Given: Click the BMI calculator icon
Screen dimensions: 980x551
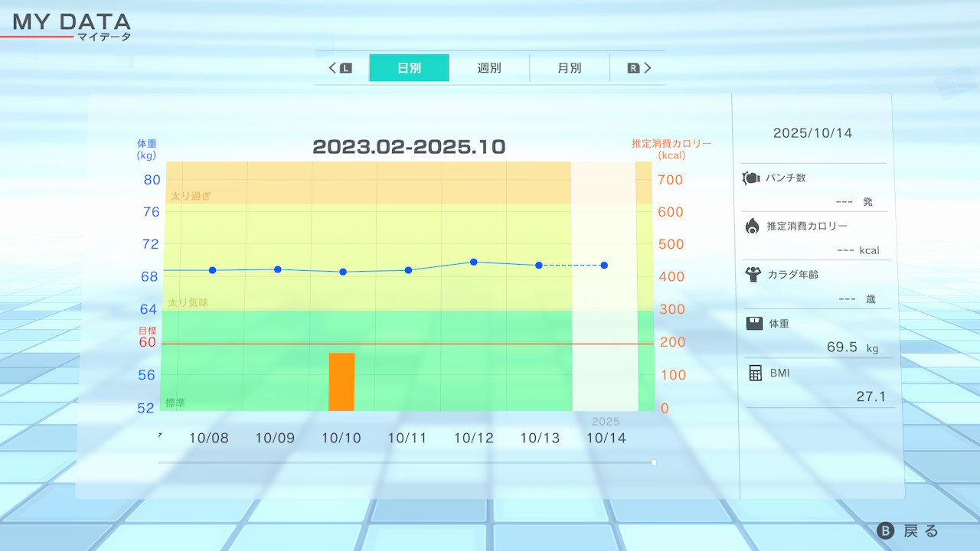Looking at the screenshot, I should pos(755,373).
